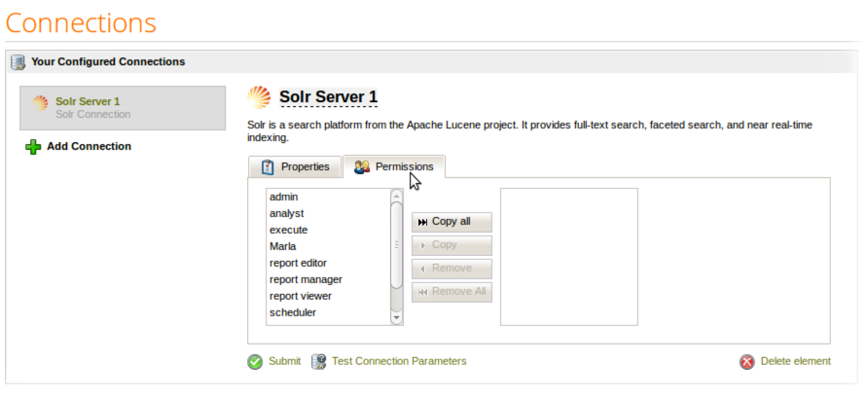Click the large Solr logo beside the title
868x398 pixels.
coord(259,97)
